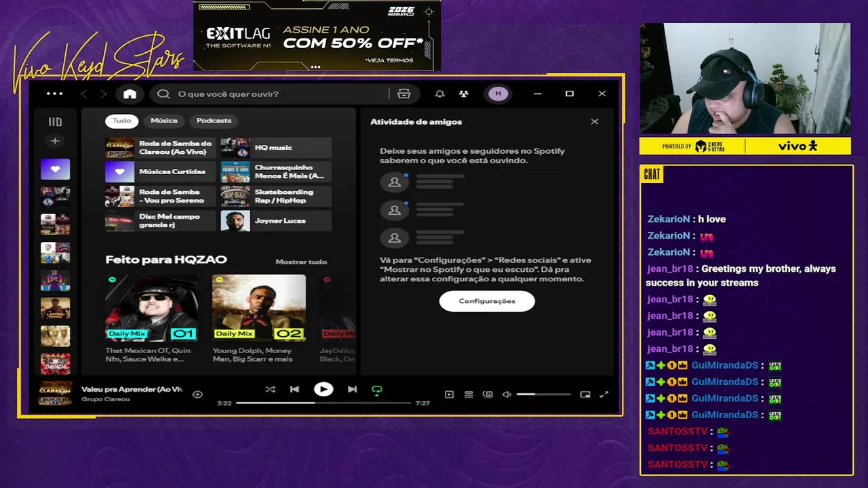This screenshot has height=488, width=868.
Task: Open 'Skateboarding Rap / HipHop' tile
Action: pyautogui.click(x=276, y=197)
